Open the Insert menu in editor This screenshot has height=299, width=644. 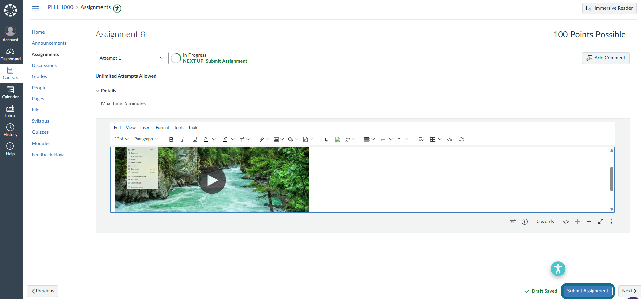pyautogui.click(x=145, y=127)
